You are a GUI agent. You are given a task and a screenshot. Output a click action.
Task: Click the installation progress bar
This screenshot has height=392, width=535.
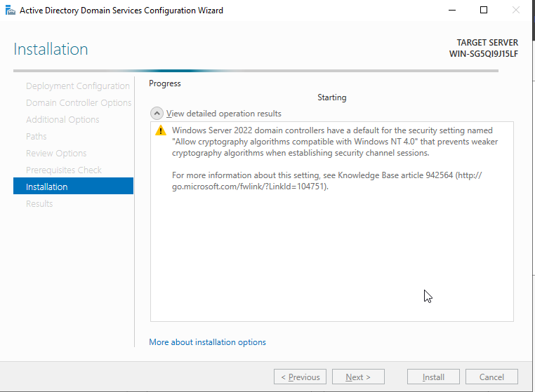[x=256, y=71]
